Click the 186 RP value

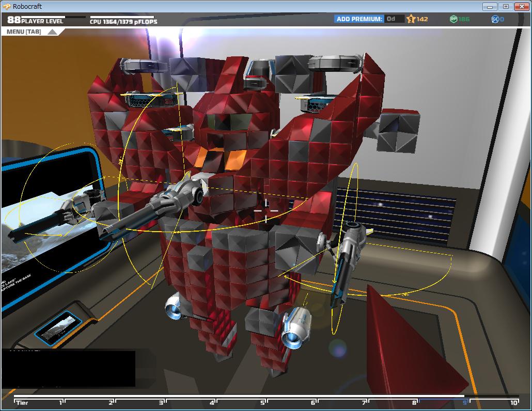(x=464, y=19)
